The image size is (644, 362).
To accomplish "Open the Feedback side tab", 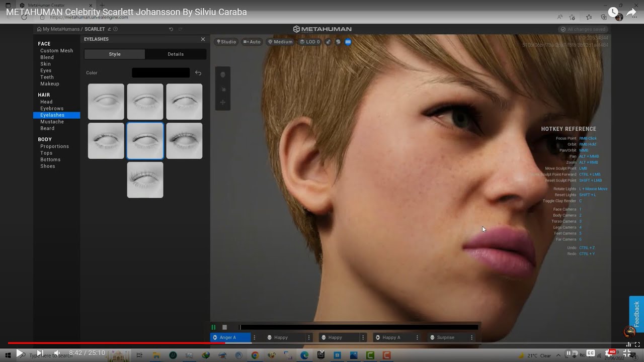I will tap(636, 314).
